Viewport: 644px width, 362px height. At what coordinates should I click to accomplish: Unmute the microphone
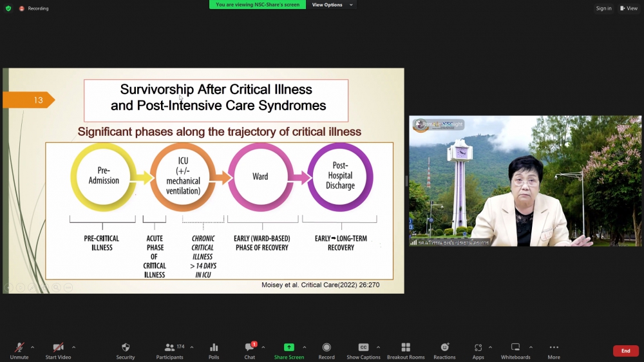(x=19, y=350)
